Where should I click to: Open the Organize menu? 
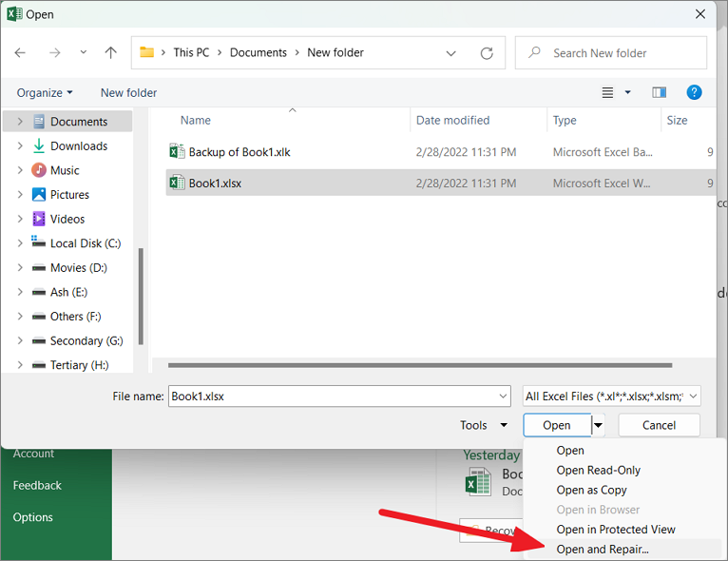click(45, 93)
